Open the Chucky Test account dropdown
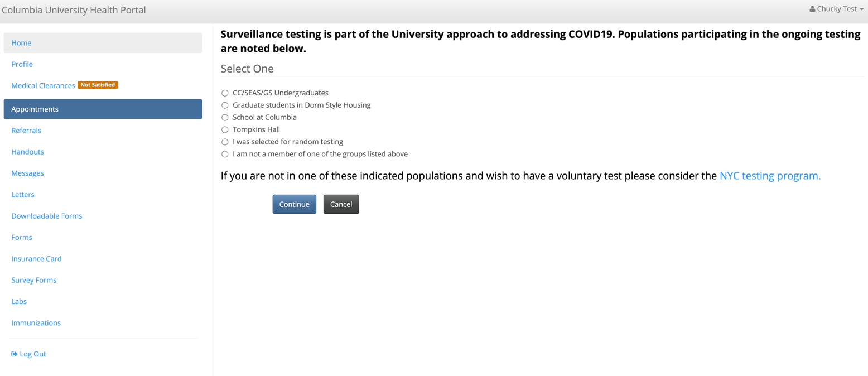 pos(836,8)
